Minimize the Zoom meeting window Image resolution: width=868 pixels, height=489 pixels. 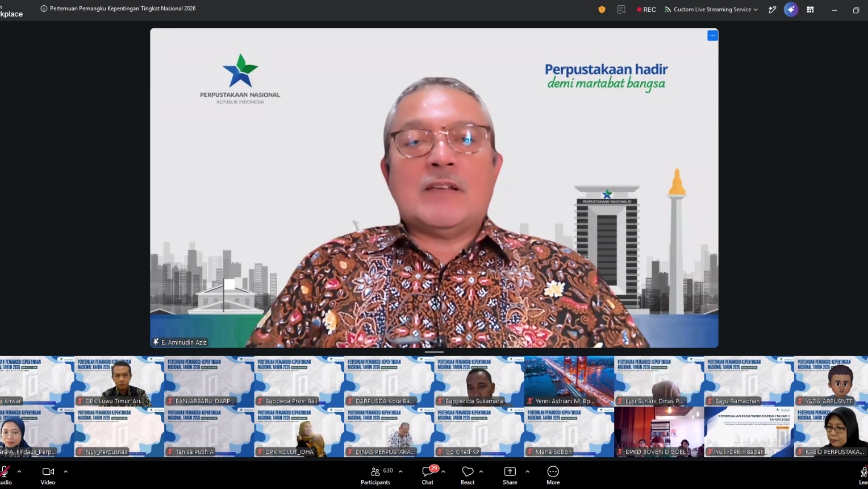pyautogui.click(x=834, y=10)
